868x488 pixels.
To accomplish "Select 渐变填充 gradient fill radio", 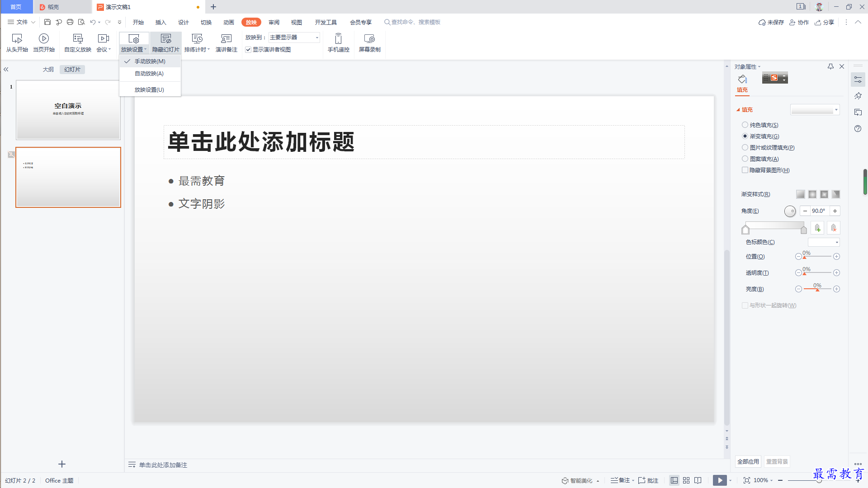I will [x=745, y=136].
